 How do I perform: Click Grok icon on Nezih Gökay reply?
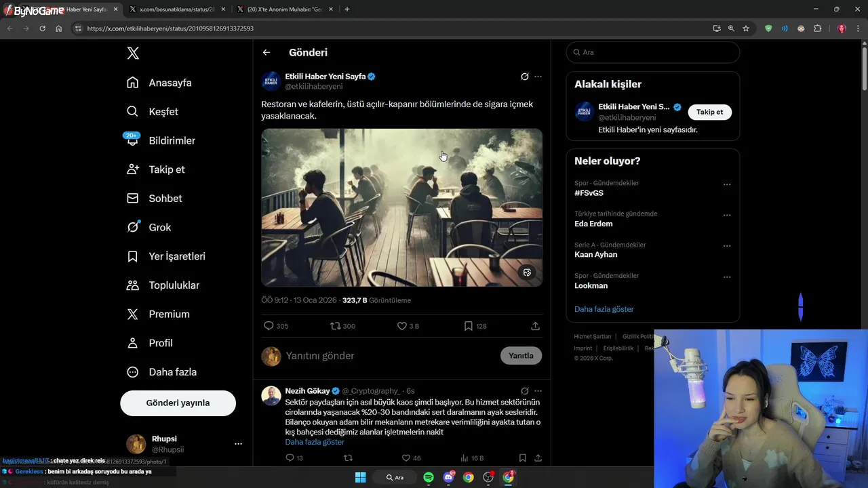click(x=524, y=391)
